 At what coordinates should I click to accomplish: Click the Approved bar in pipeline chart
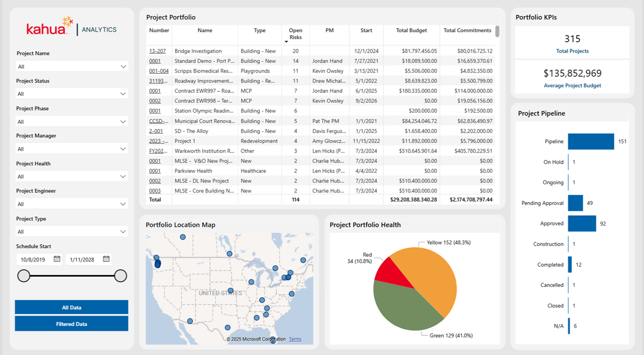click(x=582, y=223)
